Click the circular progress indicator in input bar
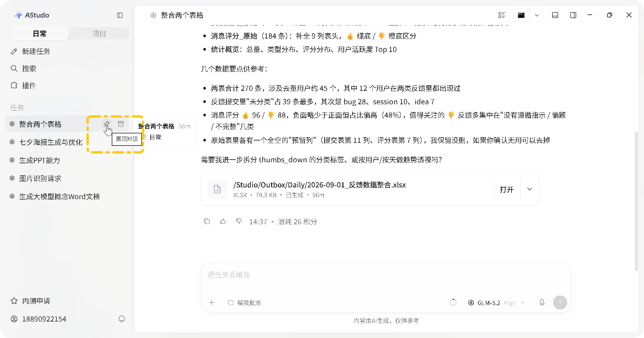 point(453,302)
